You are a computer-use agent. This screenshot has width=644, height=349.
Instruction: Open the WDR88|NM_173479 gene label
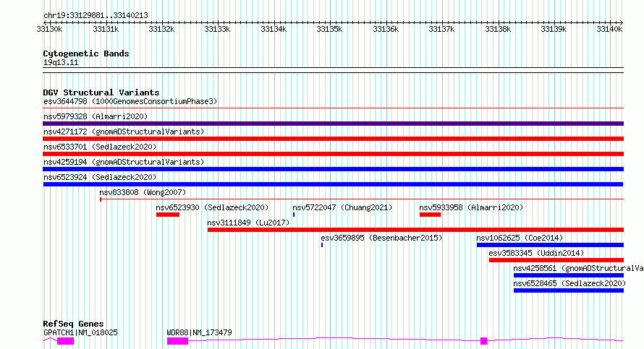click(x=199, y=332)
